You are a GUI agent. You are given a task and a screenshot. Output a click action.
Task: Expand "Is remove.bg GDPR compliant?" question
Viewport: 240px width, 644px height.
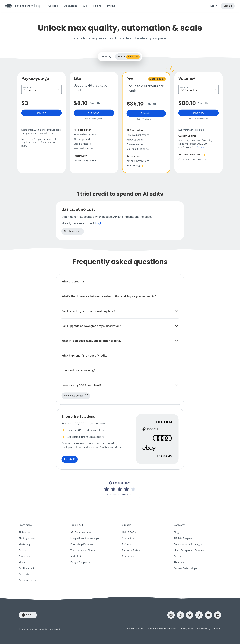click(120, 385)
